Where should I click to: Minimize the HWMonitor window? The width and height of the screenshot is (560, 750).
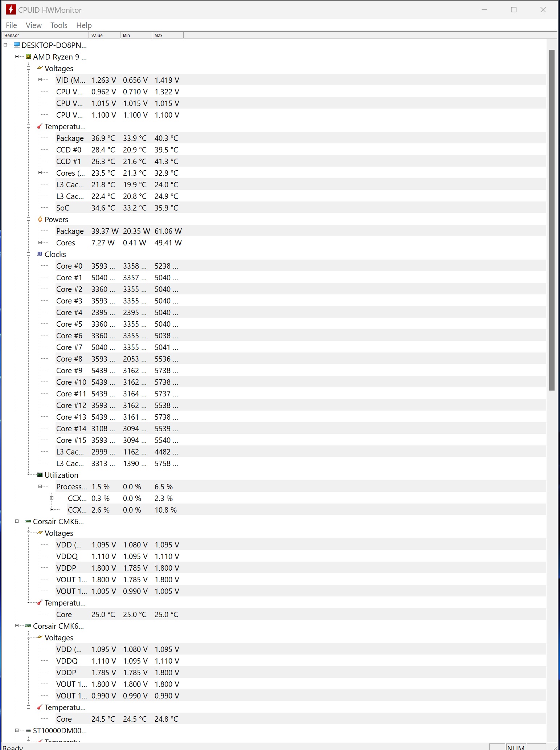484,10
